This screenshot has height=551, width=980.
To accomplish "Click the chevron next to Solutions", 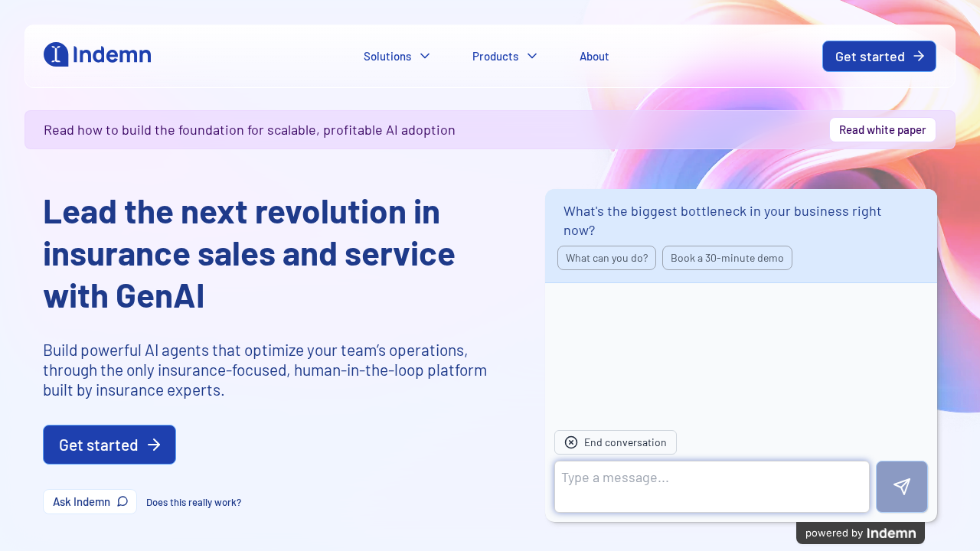I will click(424, 56).
